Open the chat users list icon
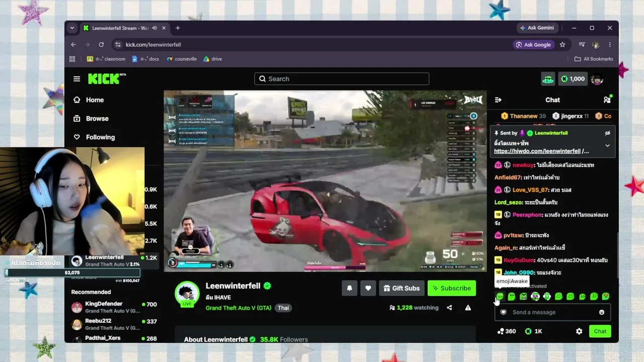This screenshot has width=644, height=362. [x=607, y=100]
